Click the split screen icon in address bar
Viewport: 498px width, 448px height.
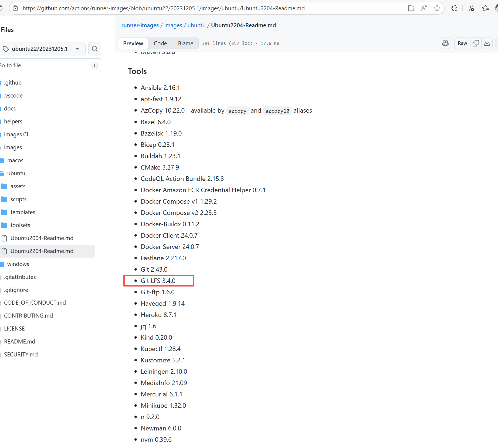411,8
